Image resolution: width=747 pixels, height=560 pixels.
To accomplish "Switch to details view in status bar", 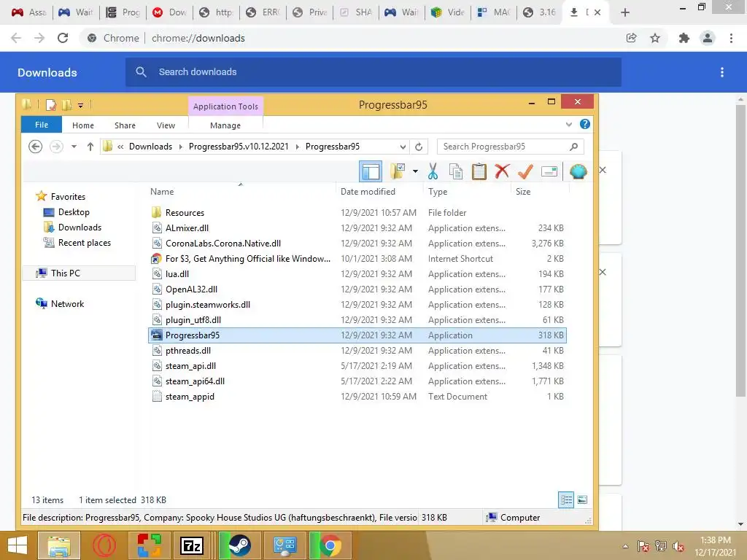I will pos(566,499).
